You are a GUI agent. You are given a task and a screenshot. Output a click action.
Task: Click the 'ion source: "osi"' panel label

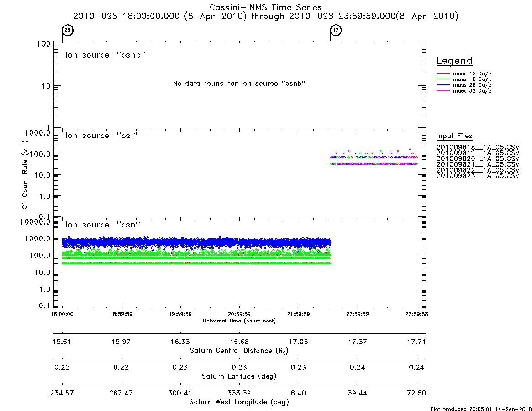tap(101, 136)
